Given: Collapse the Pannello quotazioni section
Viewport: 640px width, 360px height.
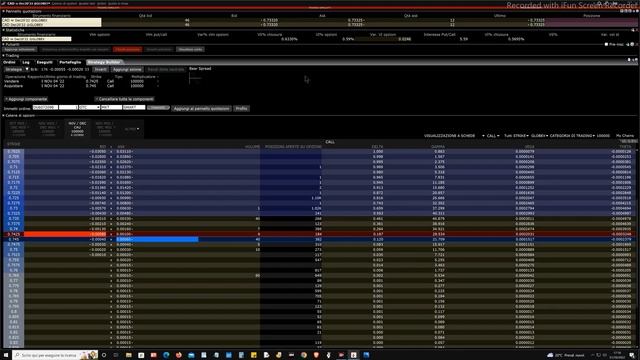Looking at the screenshot, I should point(4,11).
